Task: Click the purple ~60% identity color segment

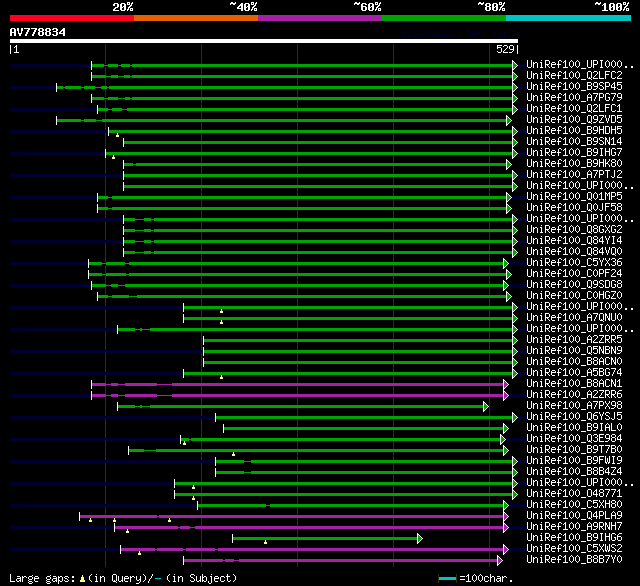Action: pos(320,18)
